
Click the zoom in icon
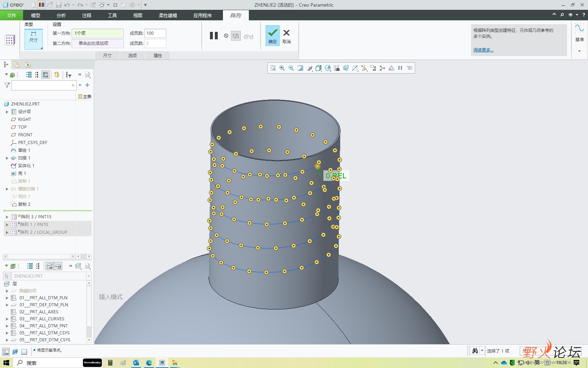point(282,68)
